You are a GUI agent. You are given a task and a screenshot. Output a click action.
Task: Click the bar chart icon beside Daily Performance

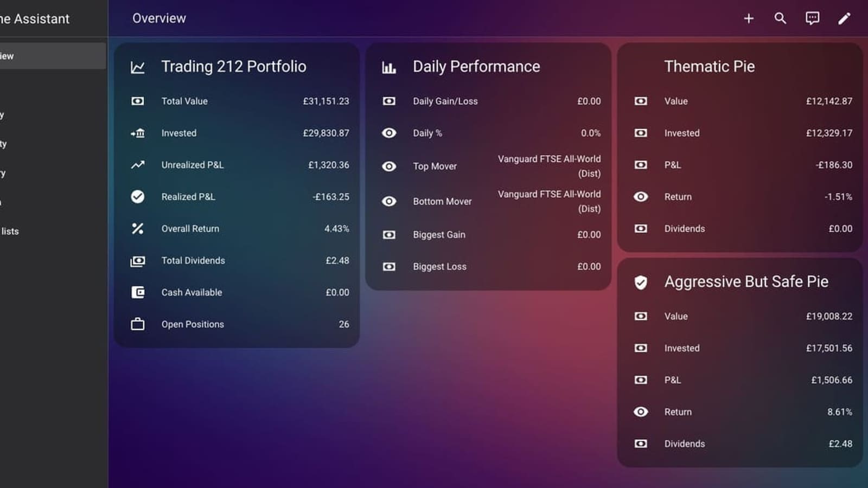pyautogui.click(x=389, y=67)
